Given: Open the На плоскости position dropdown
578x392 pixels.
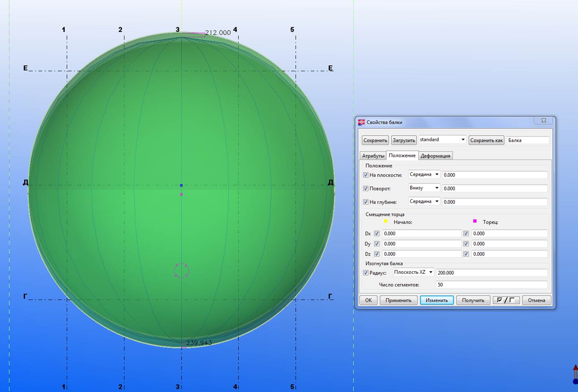Looking at the screenshot, I should point(424,175).
